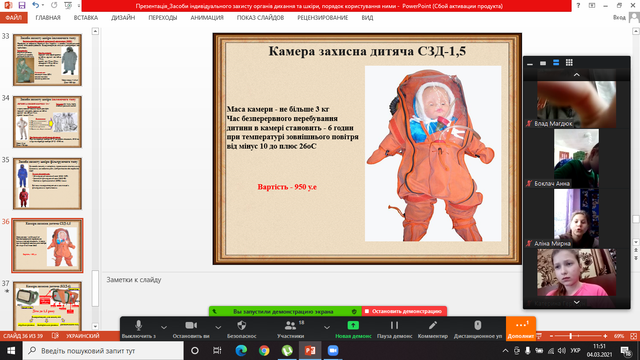Click red text Вартість - 950 у.е
Viewport: 640px width, 360px height.
[287, 187]
